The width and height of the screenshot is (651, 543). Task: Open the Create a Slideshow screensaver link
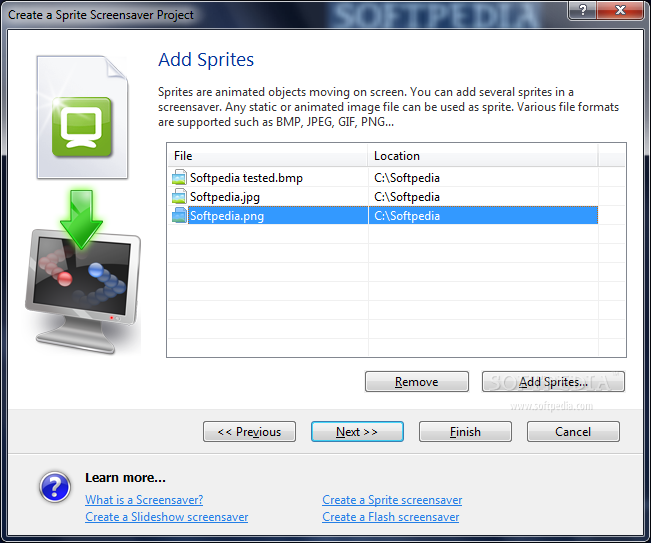click(166, 517)
